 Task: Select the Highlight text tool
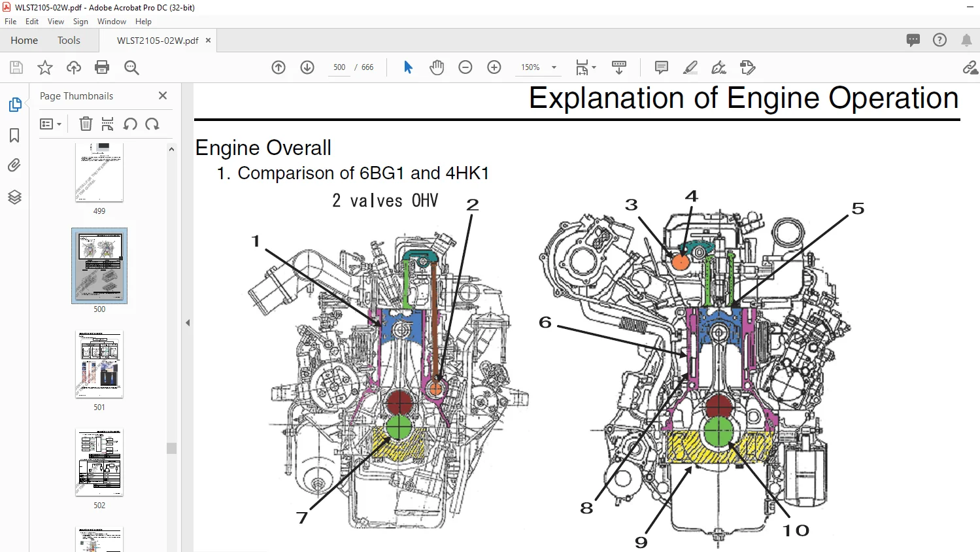690,67
